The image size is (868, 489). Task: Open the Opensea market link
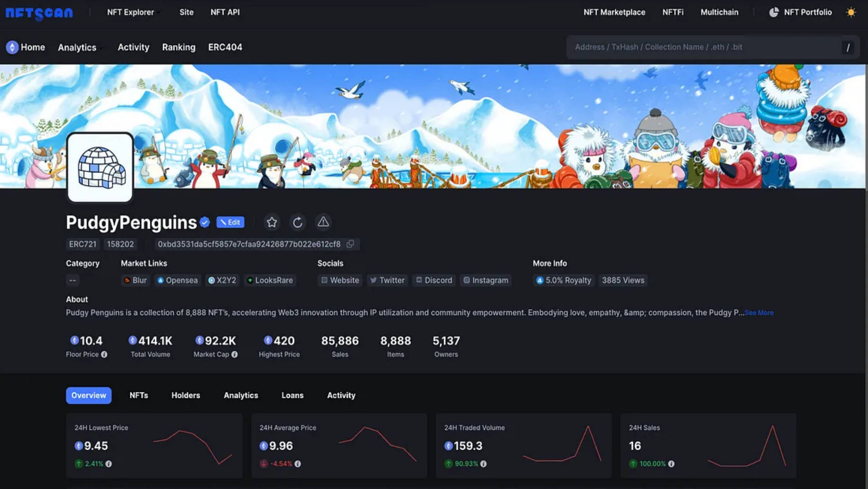177,280
